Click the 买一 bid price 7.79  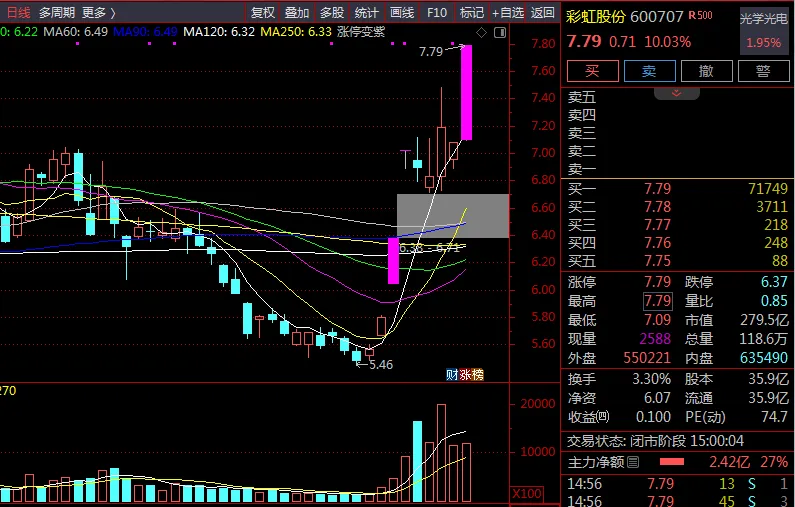[657, 189]
